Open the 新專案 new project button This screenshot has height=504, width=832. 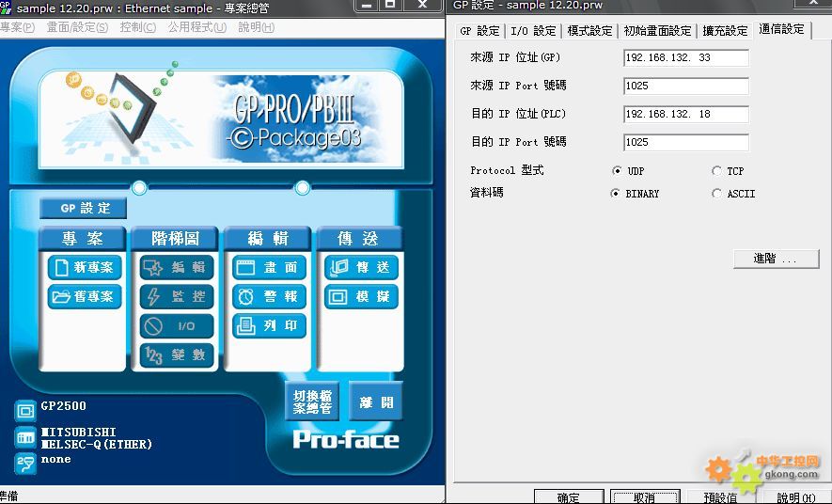click(x=85, y=267)
